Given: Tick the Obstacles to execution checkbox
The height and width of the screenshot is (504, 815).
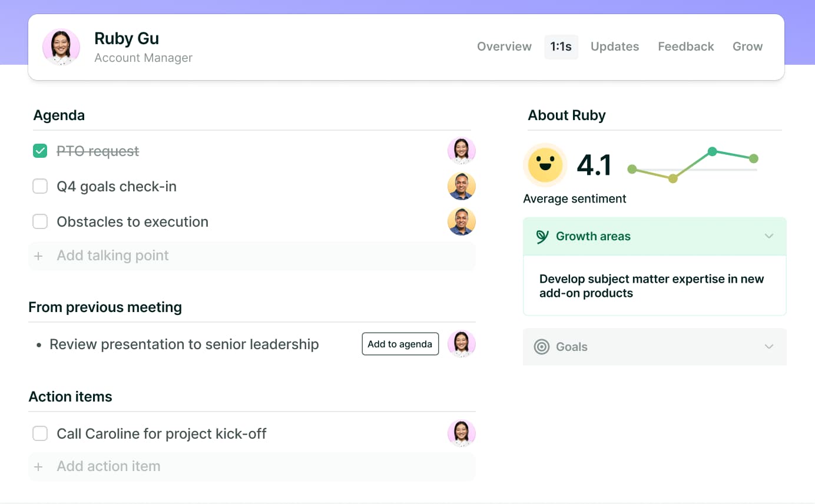Looking at the screenshot, I should 40,222.
